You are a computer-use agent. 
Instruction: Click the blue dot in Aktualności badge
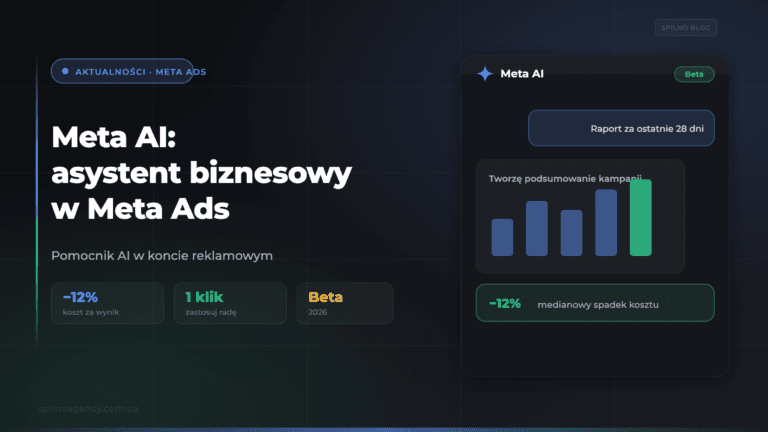pos(65,72)
